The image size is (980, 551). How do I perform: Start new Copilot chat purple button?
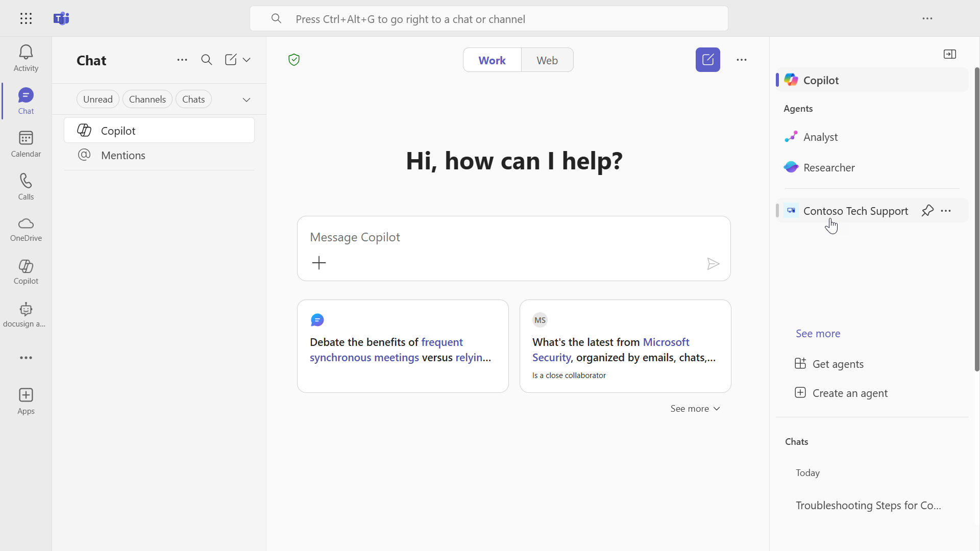[x=708, y=60]
